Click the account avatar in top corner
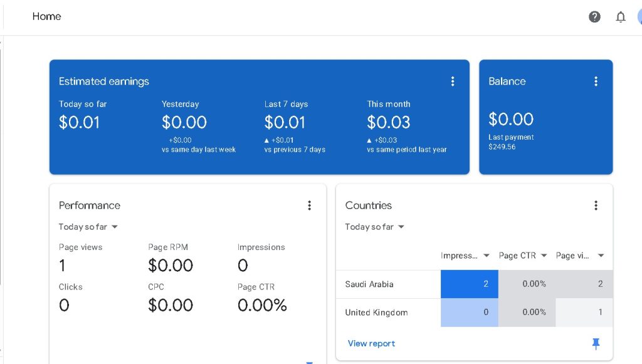 click(x=639, y=17)
